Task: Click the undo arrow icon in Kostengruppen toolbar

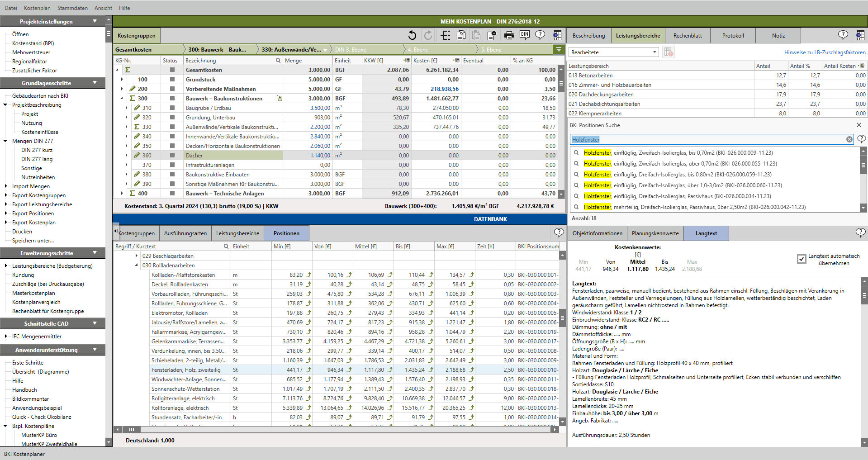Action: point(412,35)
